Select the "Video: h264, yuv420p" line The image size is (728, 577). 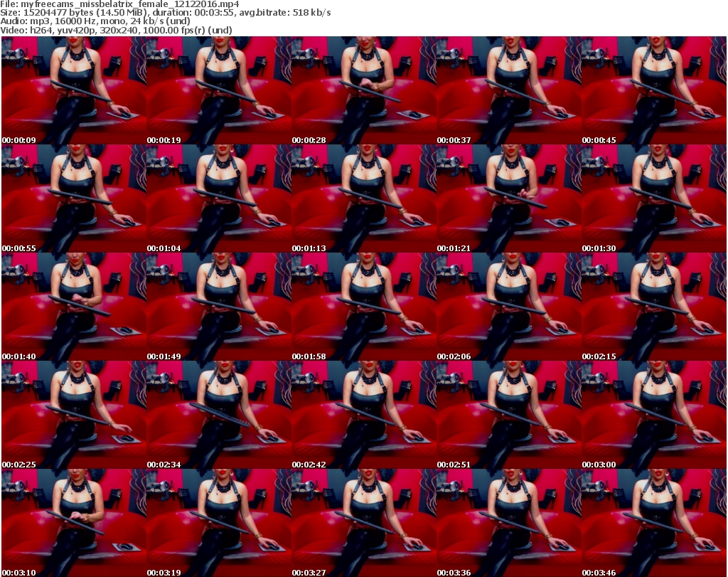click(116, 30)
